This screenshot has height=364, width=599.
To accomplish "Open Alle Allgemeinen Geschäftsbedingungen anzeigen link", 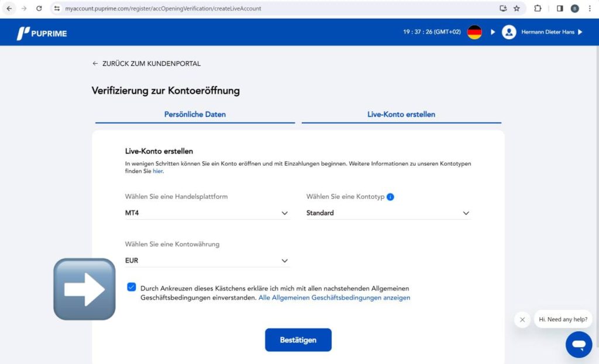I will pos(334,297).
